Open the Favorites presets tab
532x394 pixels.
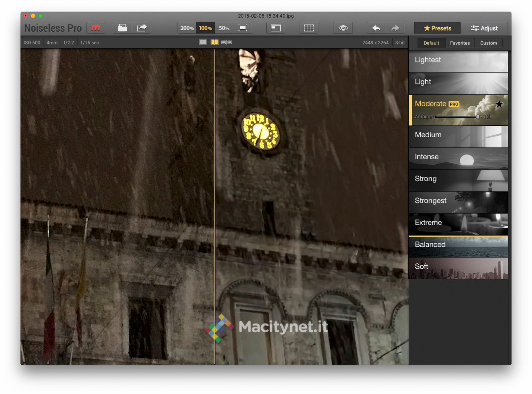[x=460, y=43]
